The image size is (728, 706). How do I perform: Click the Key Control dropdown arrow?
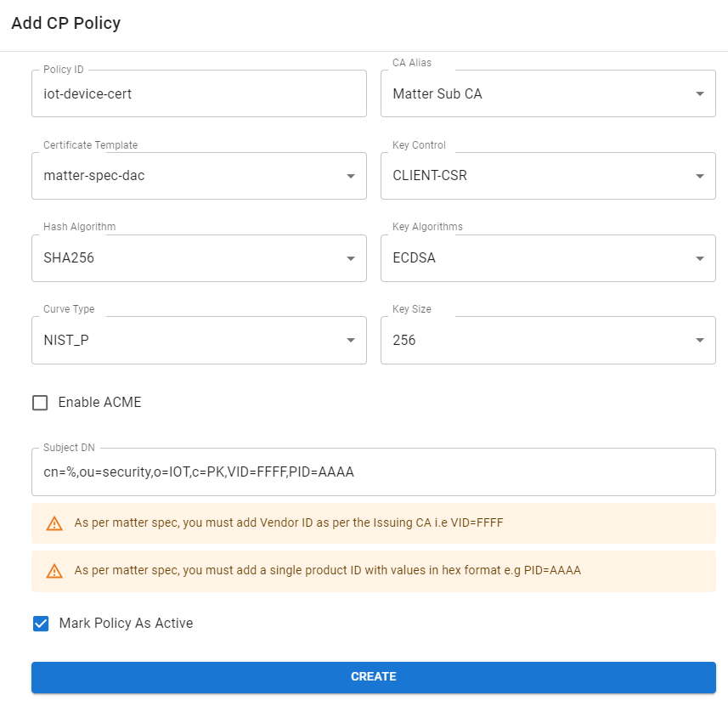pyautogui.click(x=700, y=176)
